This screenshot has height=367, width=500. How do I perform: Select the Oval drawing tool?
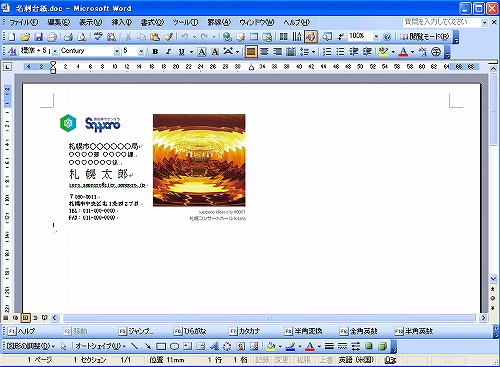click(x=175, y=346)
